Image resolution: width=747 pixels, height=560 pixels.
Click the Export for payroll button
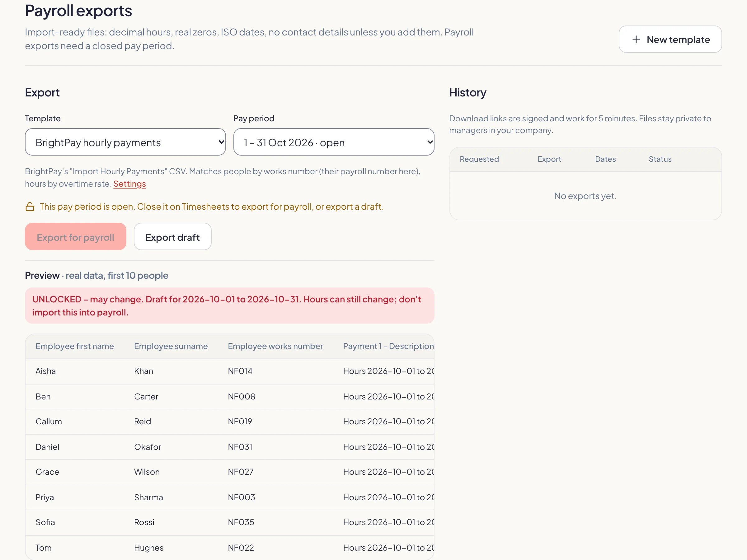click(x=76, y=237)
